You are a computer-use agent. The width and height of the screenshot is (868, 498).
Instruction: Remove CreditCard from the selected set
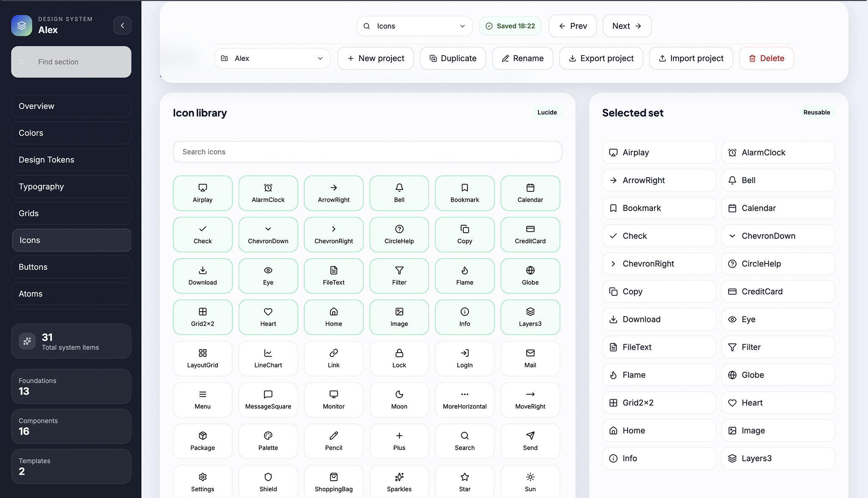point(778,291)
